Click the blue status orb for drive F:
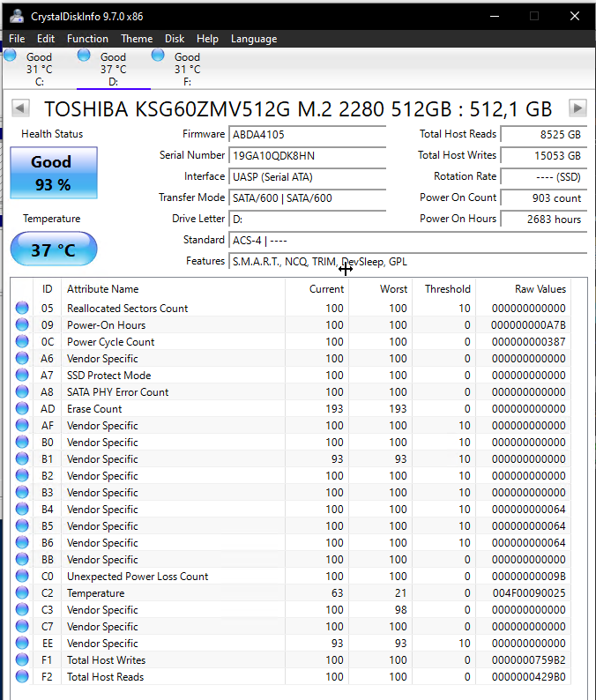 pos(158,56)
